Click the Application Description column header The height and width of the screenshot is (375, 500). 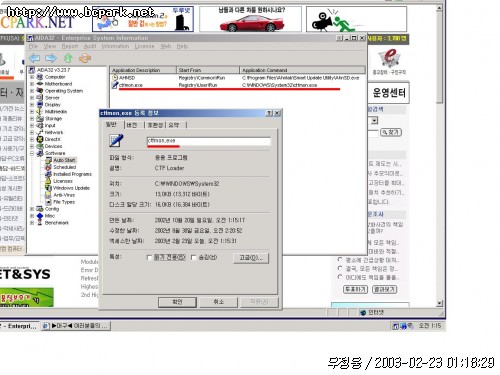tap(143, 70)
